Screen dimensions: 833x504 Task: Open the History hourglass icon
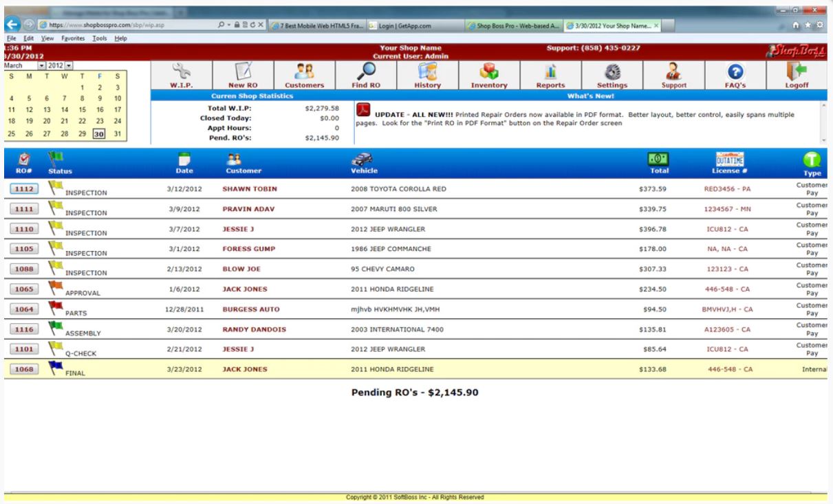tap(428, 72)
